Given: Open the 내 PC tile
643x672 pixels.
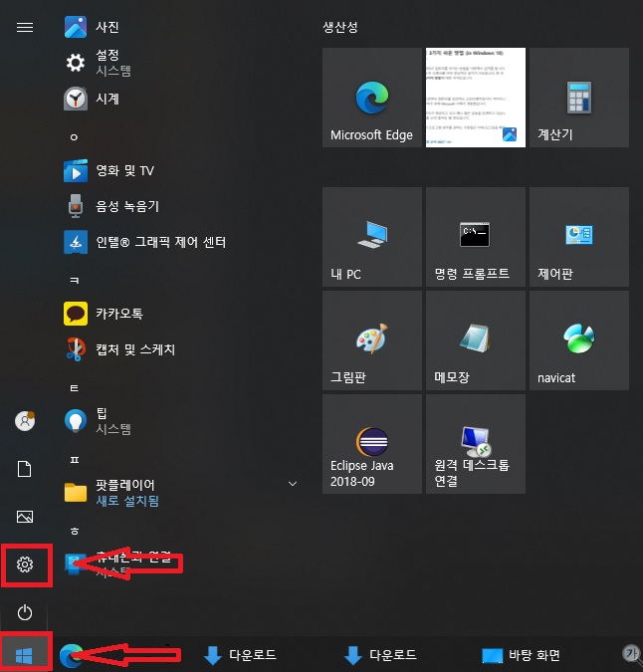Looking at the screenshot, I should pyautogui.click(x=371, y=237).
